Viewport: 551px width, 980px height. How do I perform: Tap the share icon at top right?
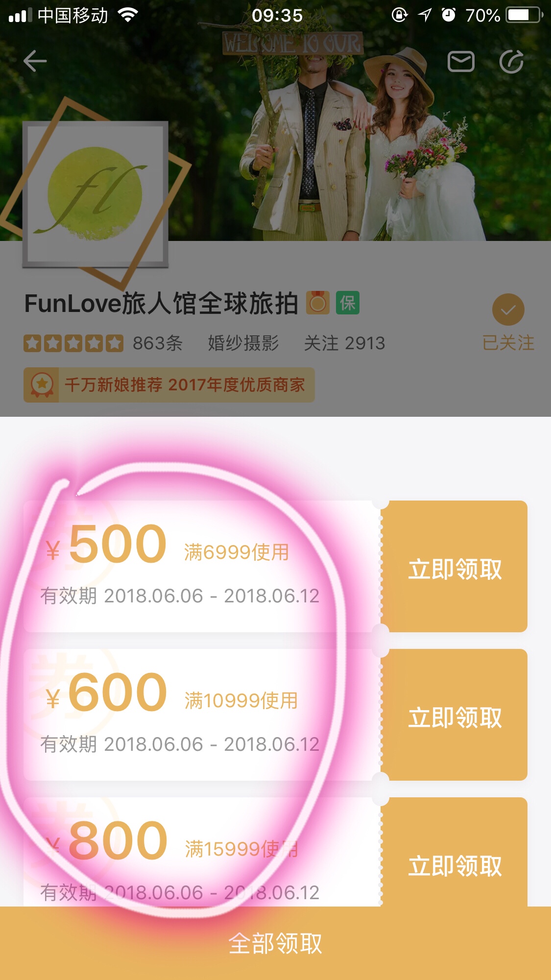tap(512, 61)
